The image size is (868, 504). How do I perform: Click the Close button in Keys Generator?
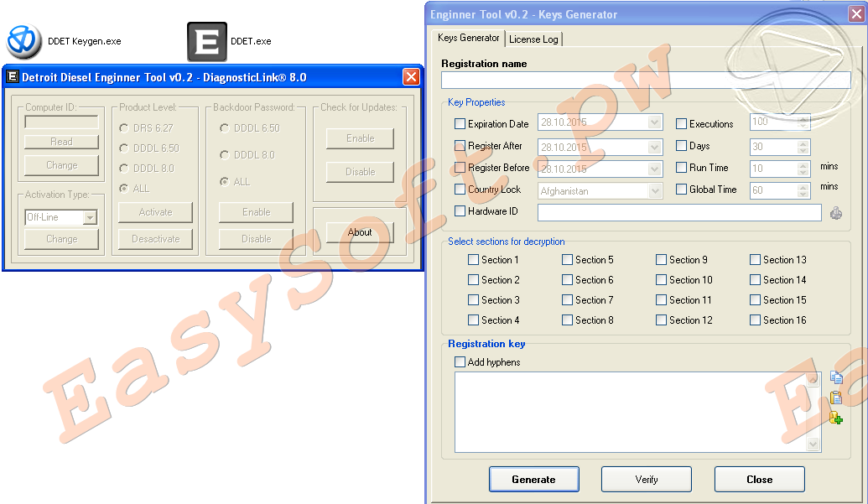(760, 479)
